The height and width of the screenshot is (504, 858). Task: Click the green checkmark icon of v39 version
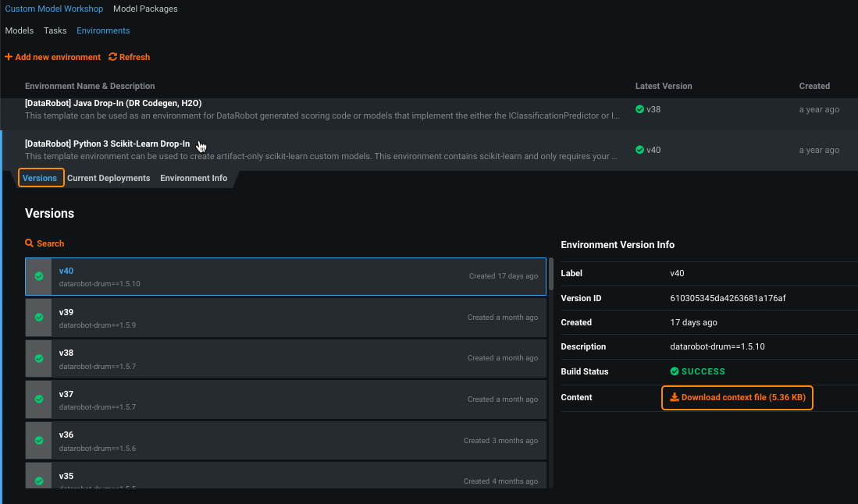38,318
